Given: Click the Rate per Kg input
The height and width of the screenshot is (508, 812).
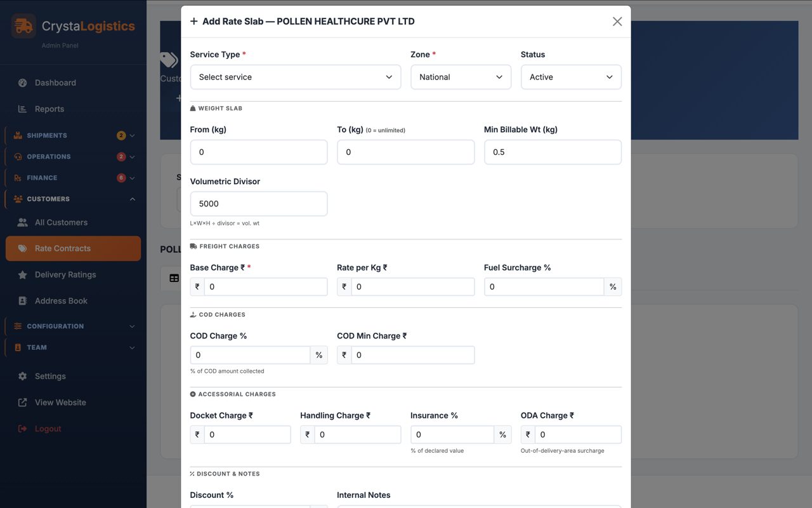Looking at the screenshot, I should 413,287.
